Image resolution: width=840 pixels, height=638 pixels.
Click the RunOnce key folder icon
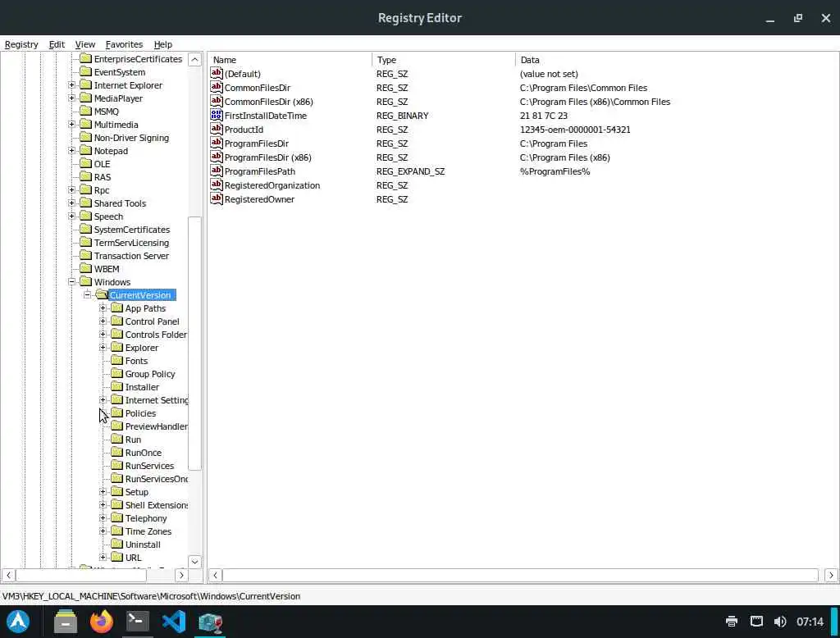point(116,452)
